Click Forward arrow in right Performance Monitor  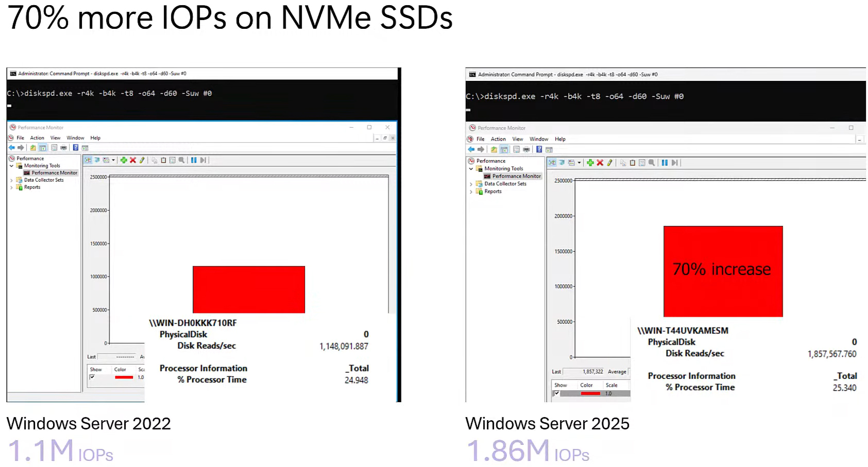tap(481, 149)
